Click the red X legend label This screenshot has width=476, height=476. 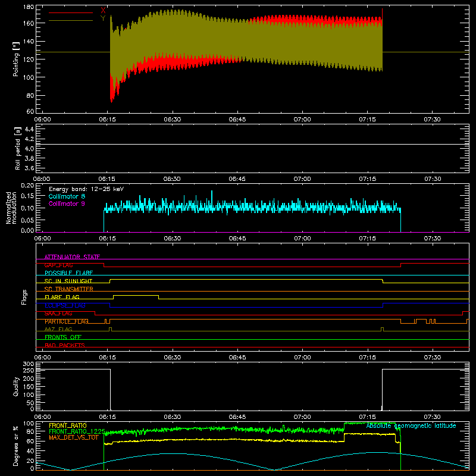click(103, 11)
